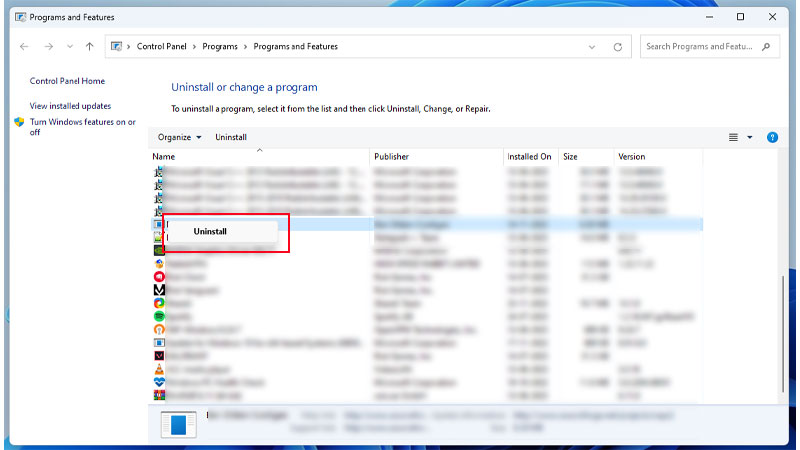Go up one level with up arrow
This screenshot has width=800, height=450.
point(90,46)
